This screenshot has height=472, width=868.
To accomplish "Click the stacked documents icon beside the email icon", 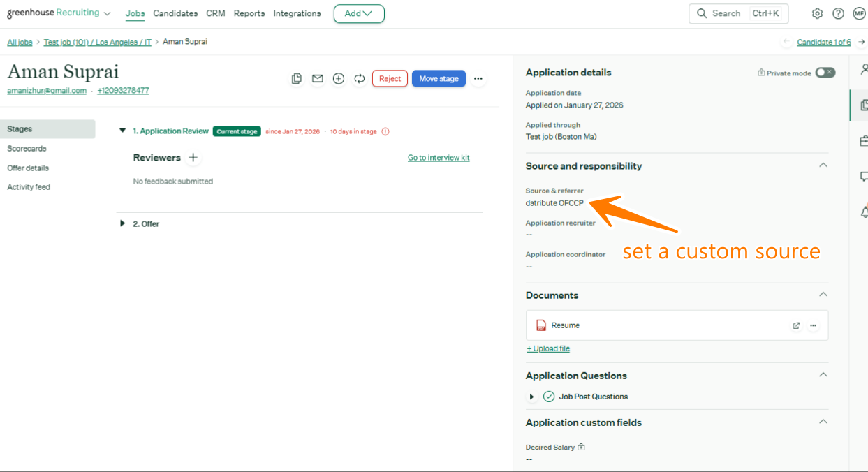I will 297,79.
